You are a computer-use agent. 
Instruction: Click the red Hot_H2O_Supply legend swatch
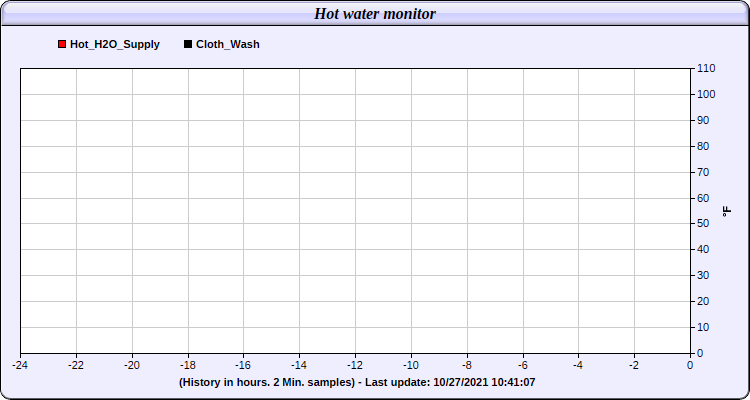[62, 44]
